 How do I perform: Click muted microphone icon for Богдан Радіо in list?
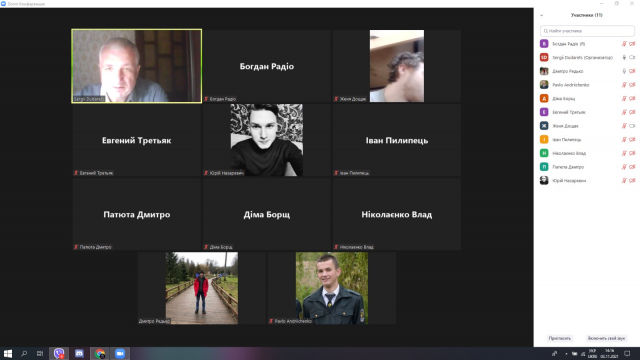624,44
